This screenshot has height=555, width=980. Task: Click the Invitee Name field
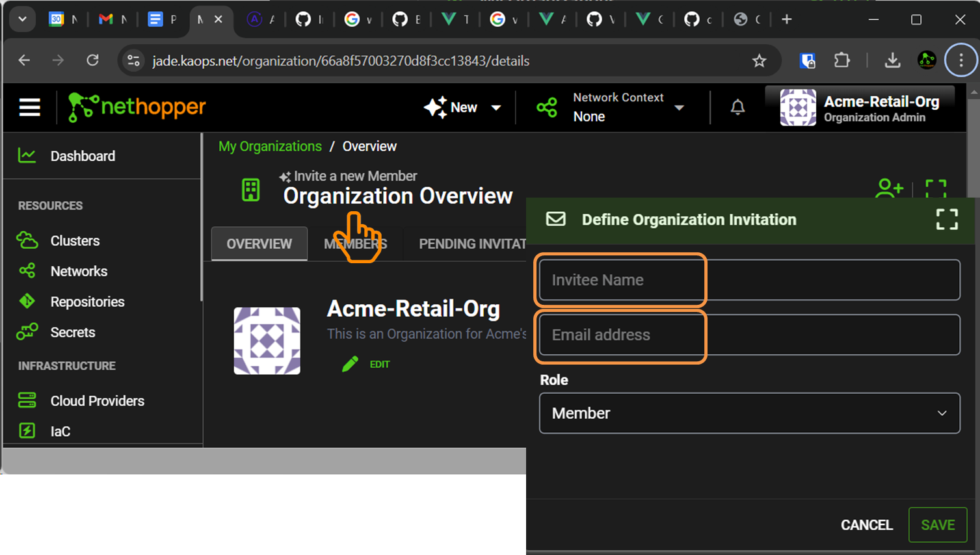749,279
